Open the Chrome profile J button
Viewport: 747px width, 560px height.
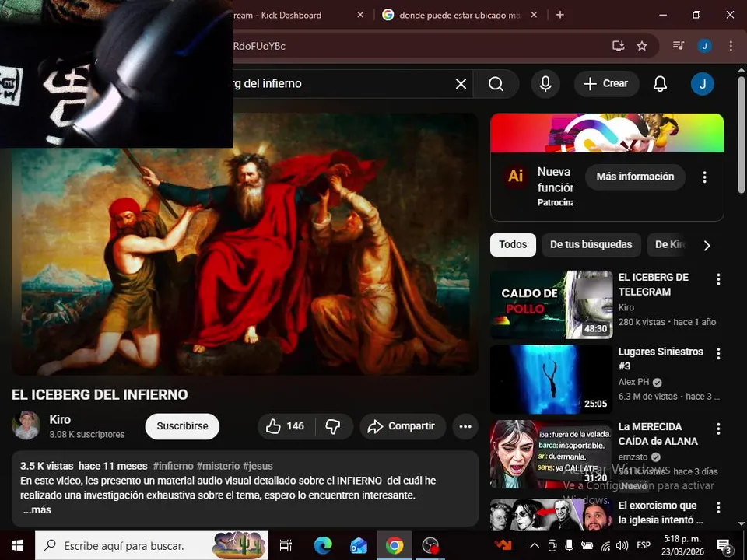click(x=705, y=46)
